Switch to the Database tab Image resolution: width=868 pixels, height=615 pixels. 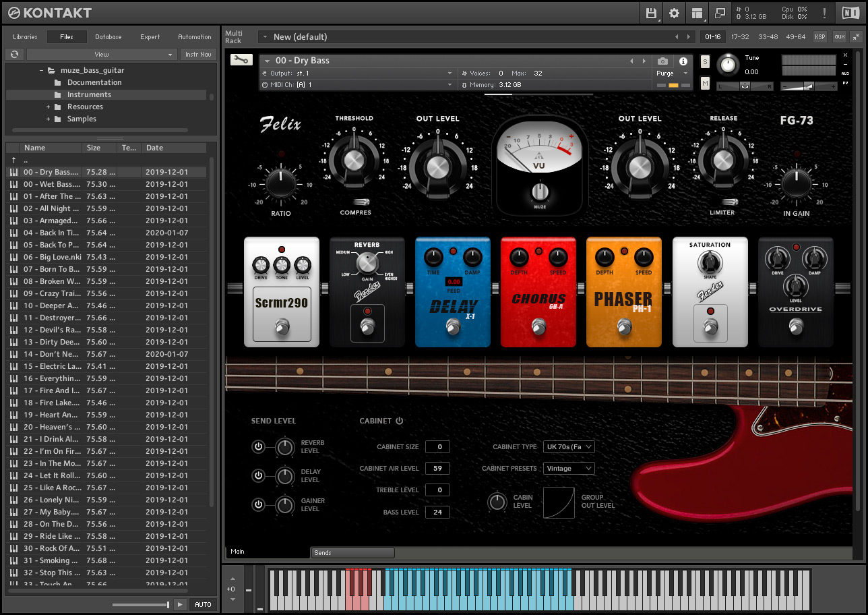(108, 37)
